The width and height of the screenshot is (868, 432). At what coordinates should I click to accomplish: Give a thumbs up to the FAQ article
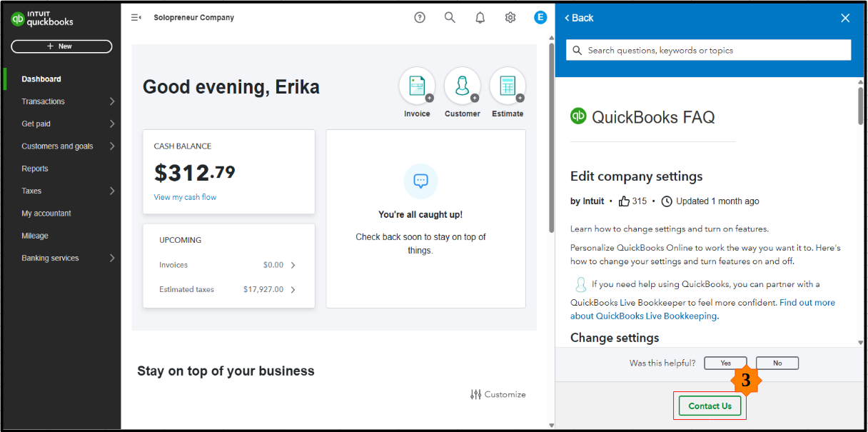[625, 201]
